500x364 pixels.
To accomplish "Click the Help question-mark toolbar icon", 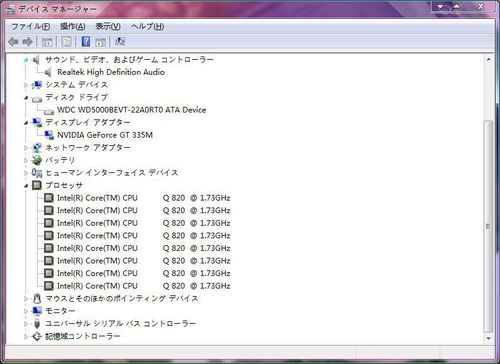I will [x=86, y=41].
